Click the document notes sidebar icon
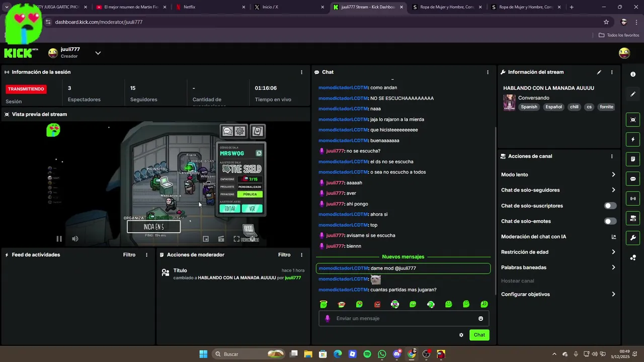Screen dimensions: 644x362 (633, 159)
